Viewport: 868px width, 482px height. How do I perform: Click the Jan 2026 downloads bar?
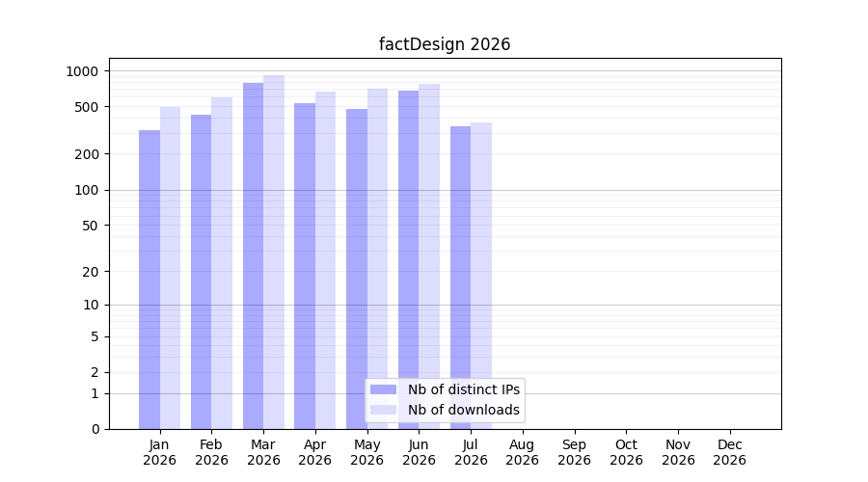tap(171, 268)
